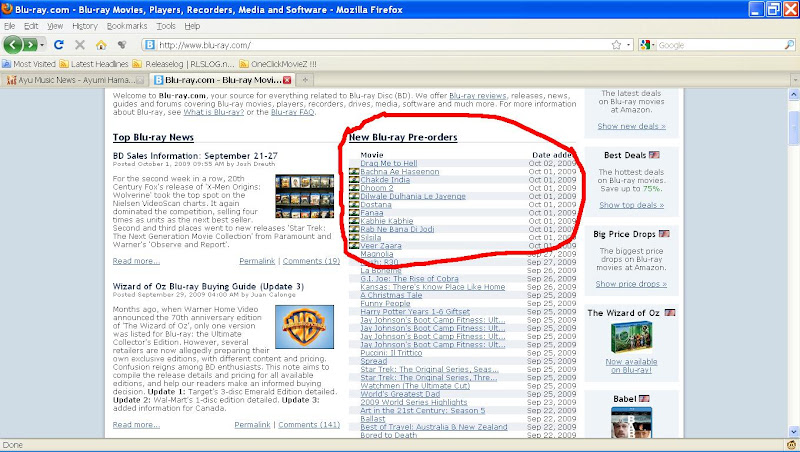Open Dilwale Dulhania Le Jayenge link
Image resolution: width=800 pixels, height=452 pixels.
[413, 196]
